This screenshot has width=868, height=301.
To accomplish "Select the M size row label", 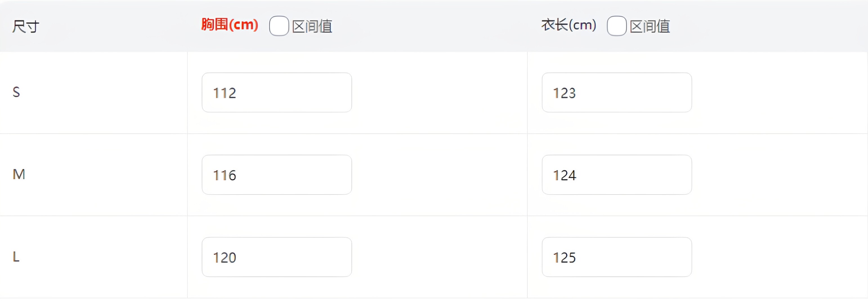I will point(19,174).
